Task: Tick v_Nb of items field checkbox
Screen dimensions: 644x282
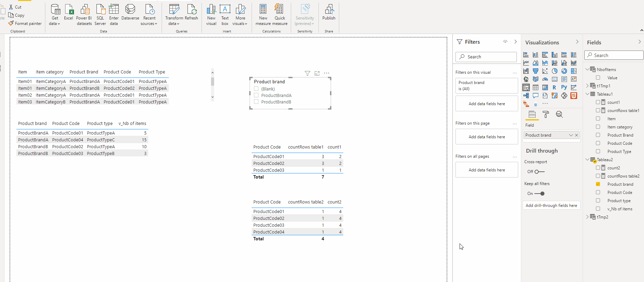Action: pos(598,209)
